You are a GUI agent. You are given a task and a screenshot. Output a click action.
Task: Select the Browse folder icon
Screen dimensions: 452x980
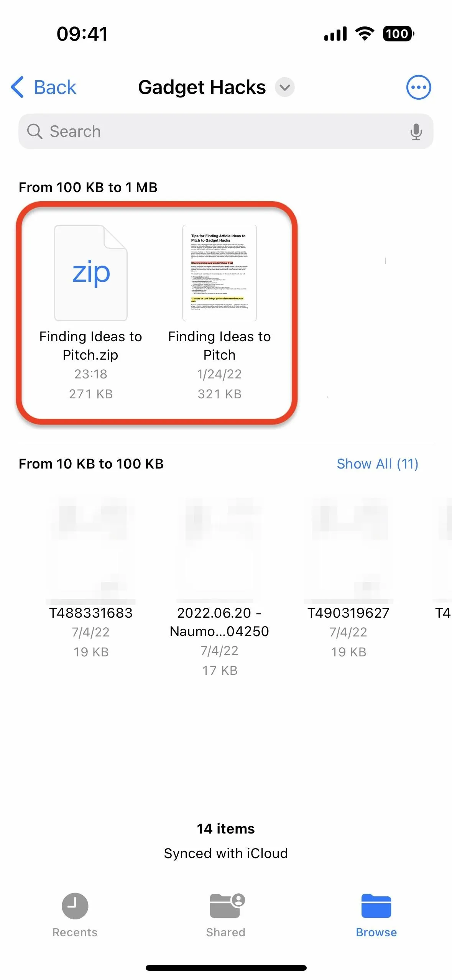point(376,906)
